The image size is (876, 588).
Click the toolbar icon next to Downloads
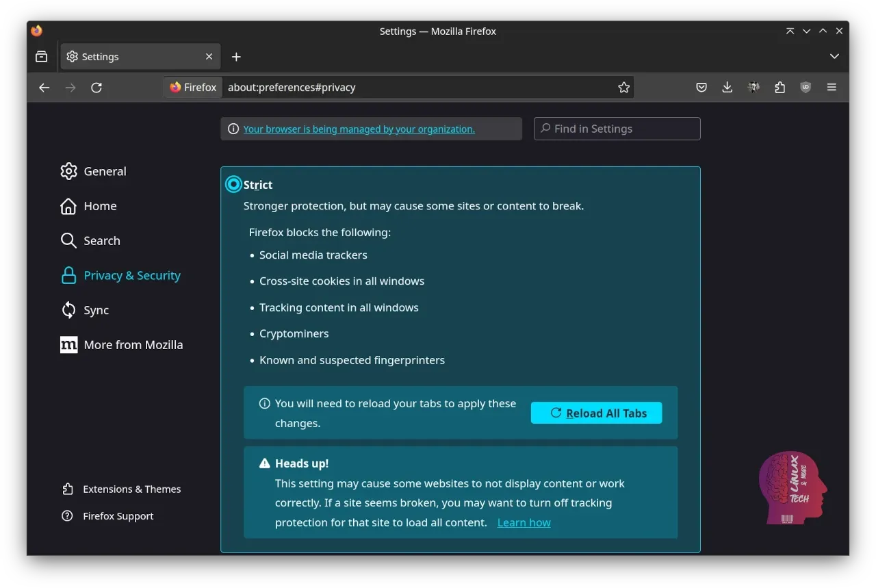(x=753, y=88)
